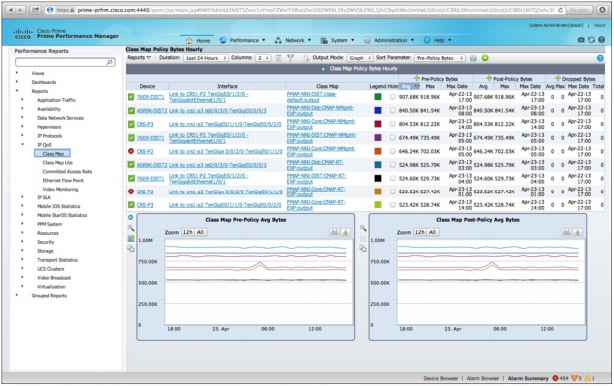The width and height of the screenshot is (614, 386).
Task: Click the export icon left of Output Mode
Action: point(306,58)
